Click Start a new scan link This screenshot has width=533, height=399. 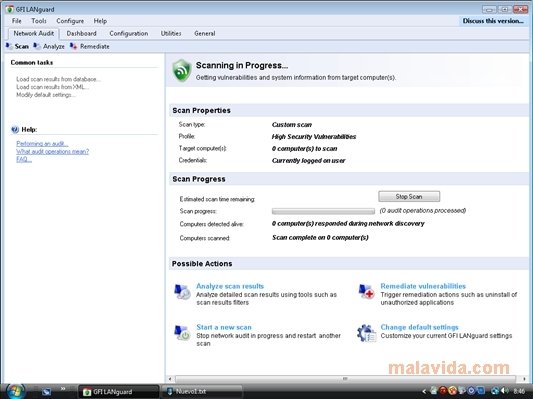224,327
